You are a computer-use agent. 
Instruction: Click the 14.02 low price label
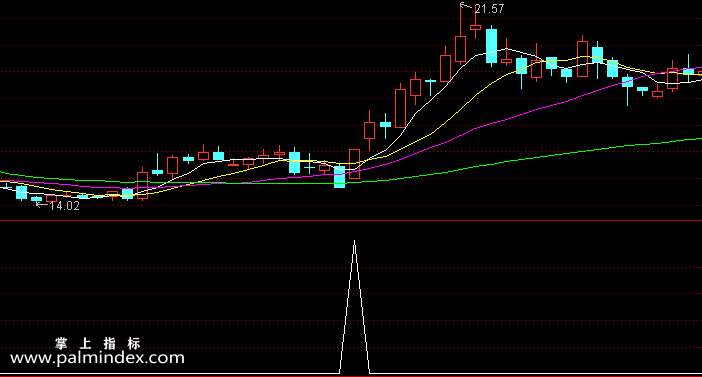coord(64,206)
